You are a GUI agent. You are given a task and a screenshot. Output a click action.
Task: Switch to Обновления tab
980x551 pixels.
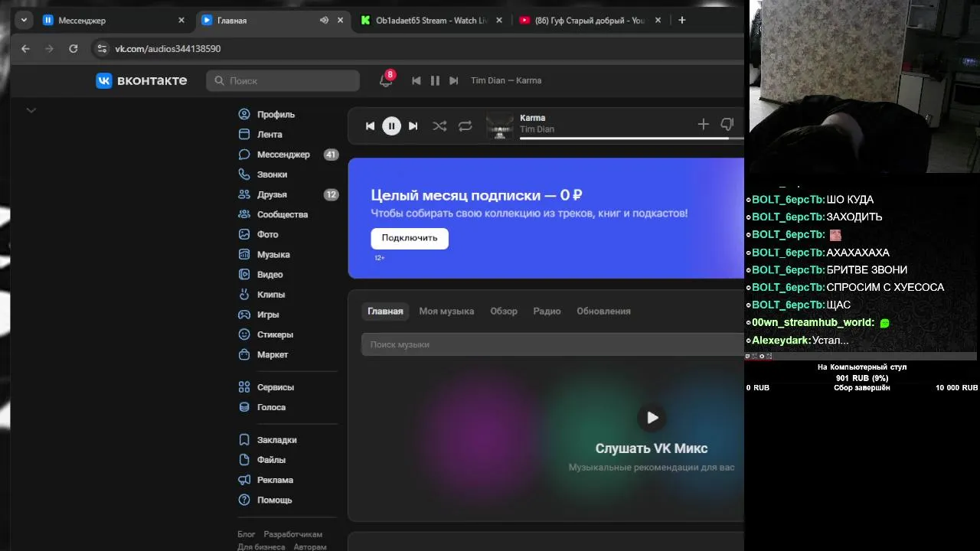coord(603,311)
